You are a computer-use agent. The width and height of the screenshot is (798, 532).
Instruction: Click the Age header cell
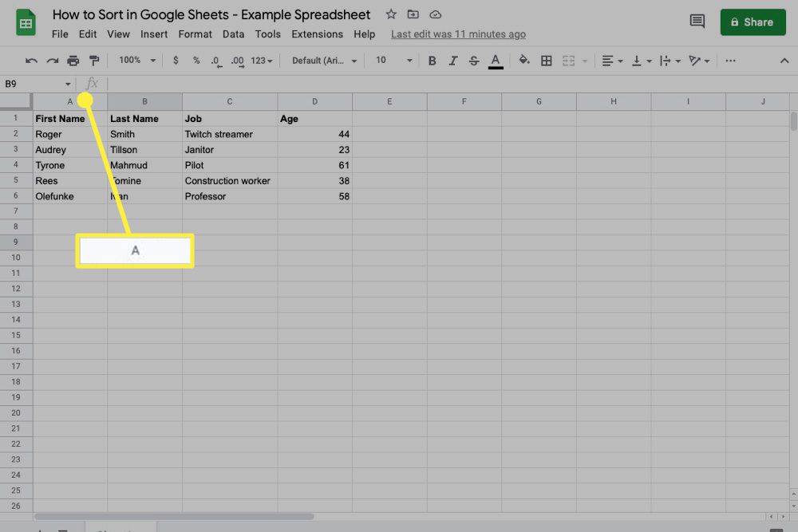click(x=314, y=119)
